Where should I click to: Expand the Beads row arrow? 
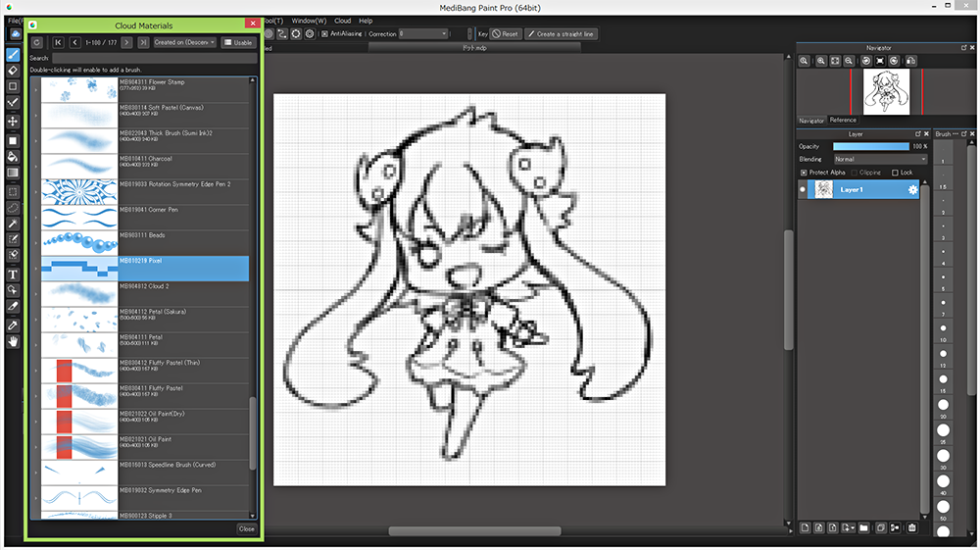[x=35, y=244]
